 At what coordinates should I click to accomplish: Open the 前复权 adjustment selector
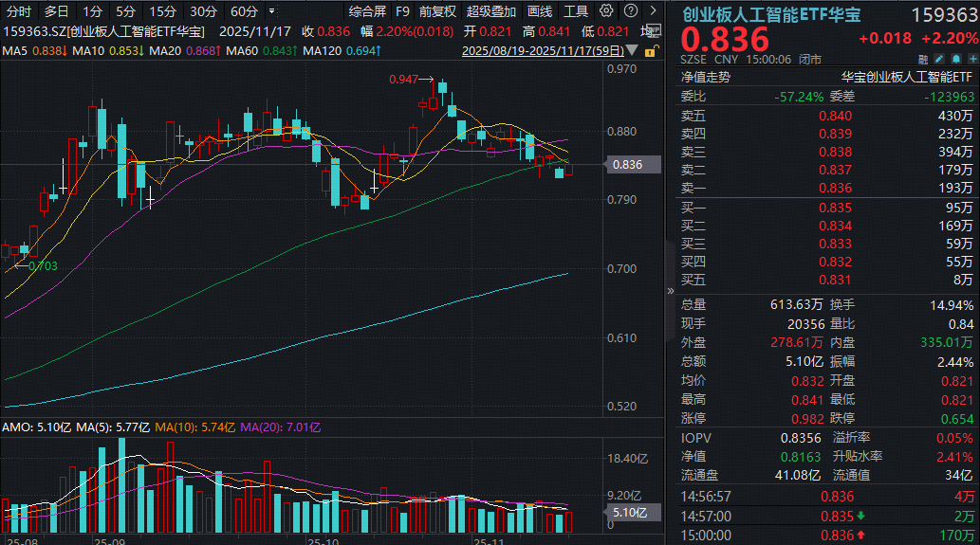(x=437, y=11)
